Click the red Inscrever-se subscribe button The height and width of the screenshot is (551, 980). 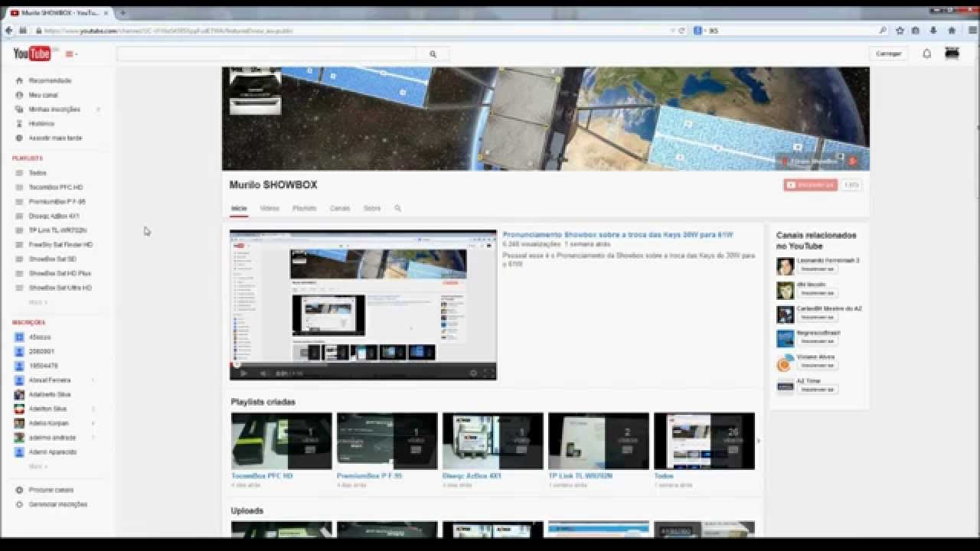(811, 184)
